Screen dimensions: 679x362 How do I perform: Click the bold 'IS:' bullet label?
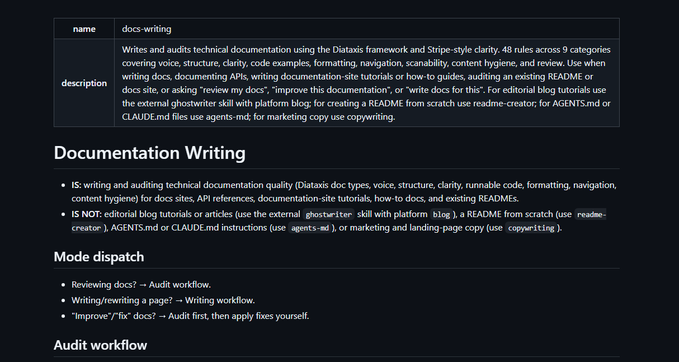(x=77, y=185)
